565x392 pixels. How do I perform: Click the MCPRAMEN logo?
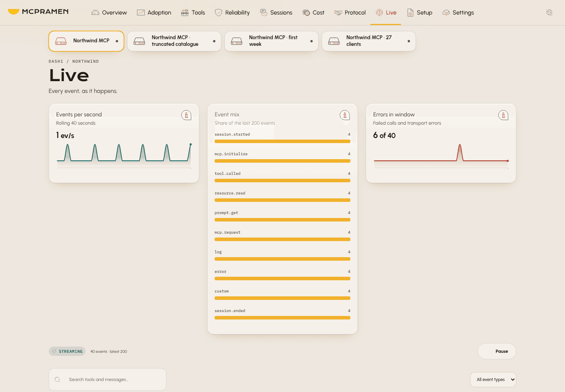click(38, 12)
